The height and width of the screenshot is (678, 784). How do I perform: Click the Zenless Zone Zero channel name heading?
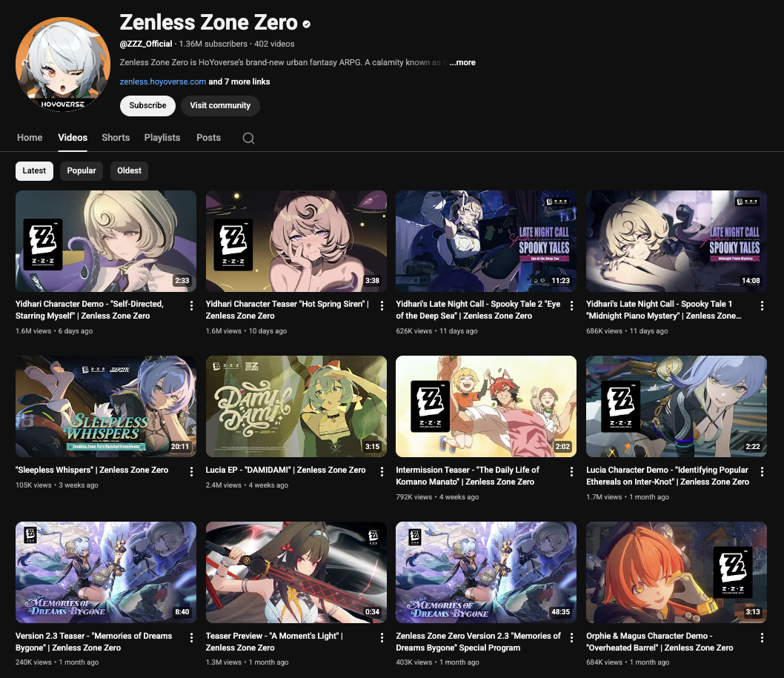[208, 22]
